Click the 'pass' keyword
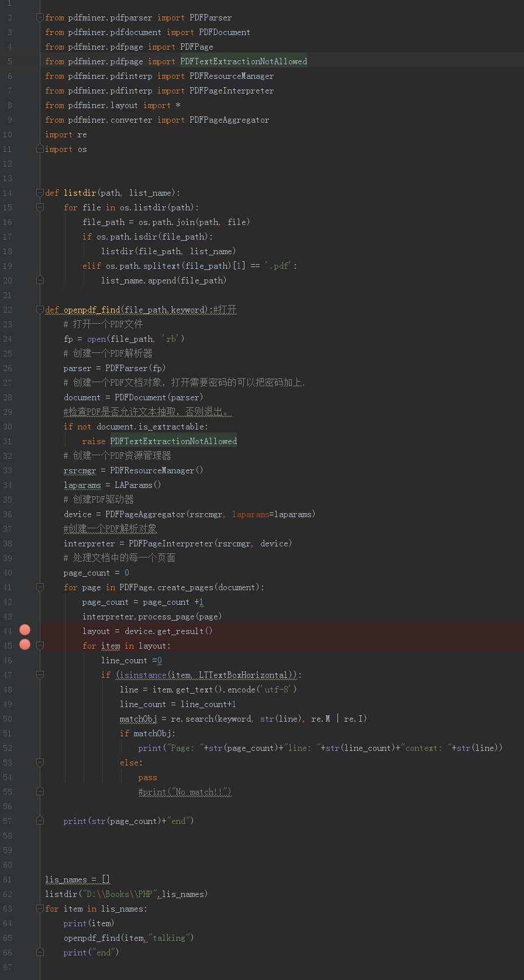This screenshot has height=980, width=524. pos(147,777)
